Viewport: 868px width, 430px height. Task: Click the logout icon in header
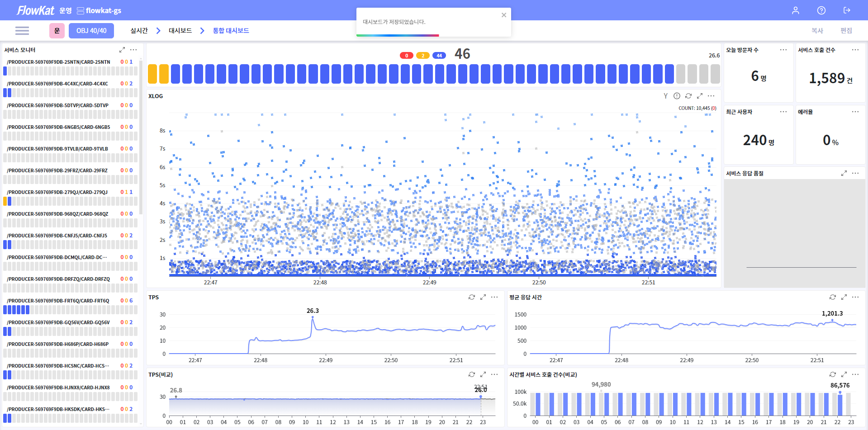[x=847, y=10]
